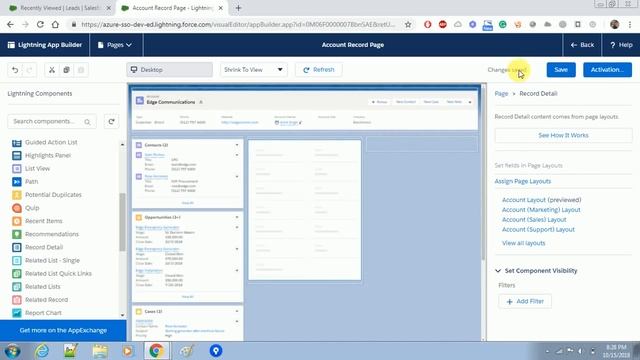
Task: Open Account (Marketing) Layout link
Action: (541, 210)
